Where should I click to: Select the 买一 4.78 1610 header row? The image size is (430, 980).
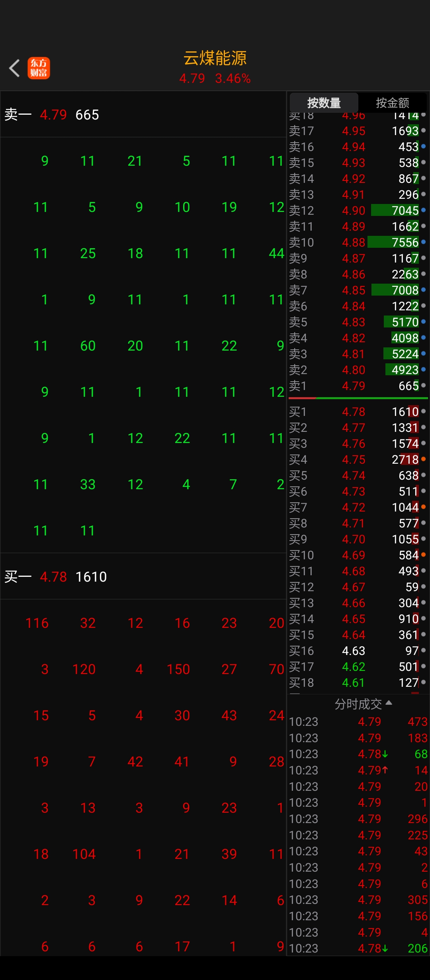(x=143, y=576)
